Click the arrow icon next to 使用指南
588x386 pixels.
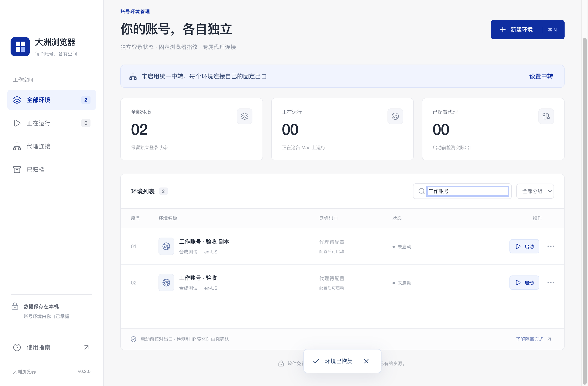86,347
